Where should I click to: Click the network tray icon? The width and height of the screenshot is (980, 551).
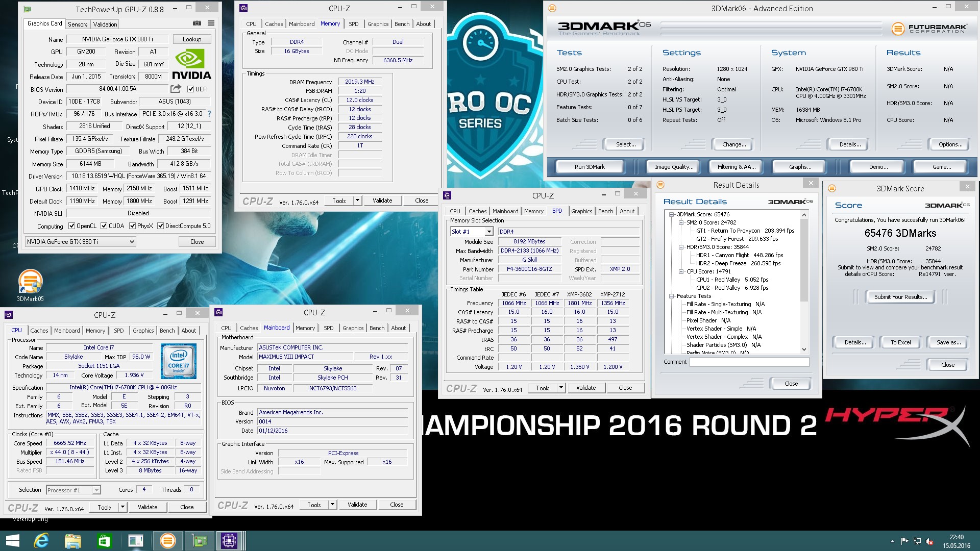point(917,541)
